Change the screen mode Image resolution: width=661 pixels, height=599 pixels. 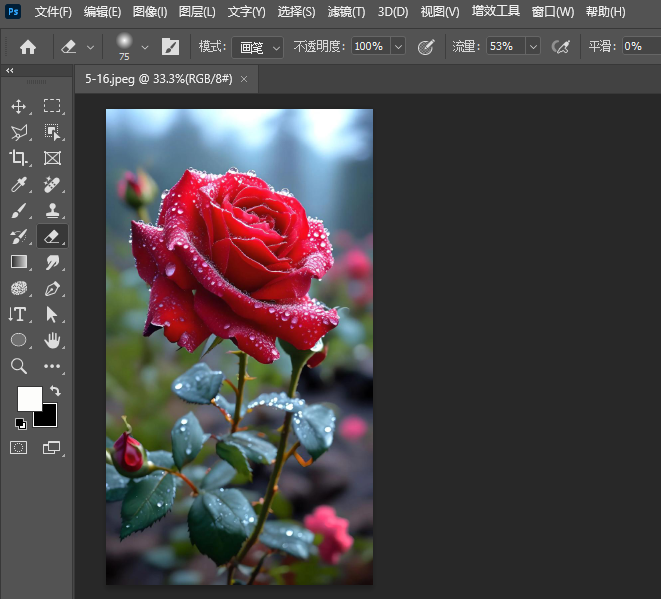click(x=51, y=447)
